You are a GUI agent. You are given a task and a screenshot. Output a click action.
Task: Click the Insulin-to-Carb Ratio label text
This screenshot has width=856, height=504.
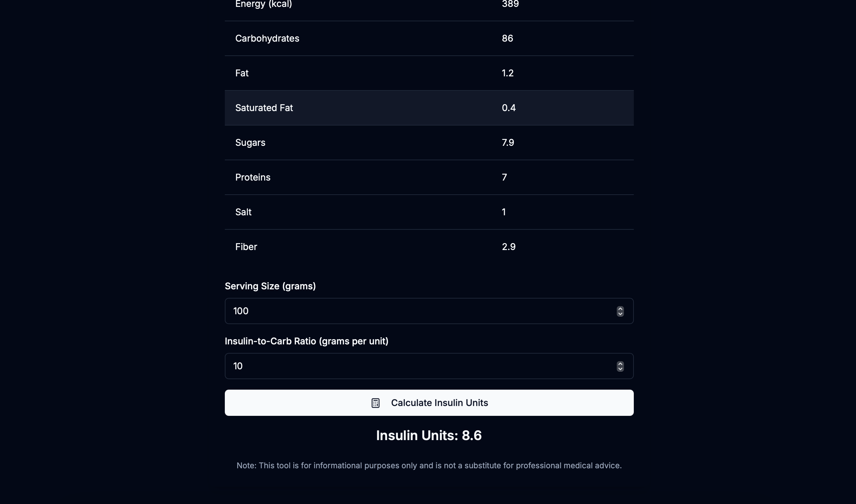point(306,341)
